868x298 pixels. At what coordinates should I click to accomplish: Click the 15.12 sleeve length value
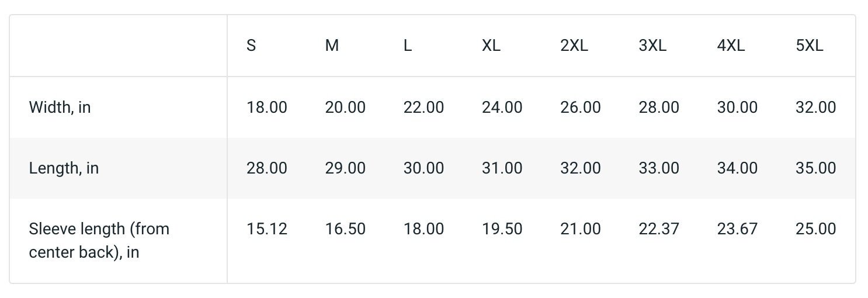[x=267, y=228]
